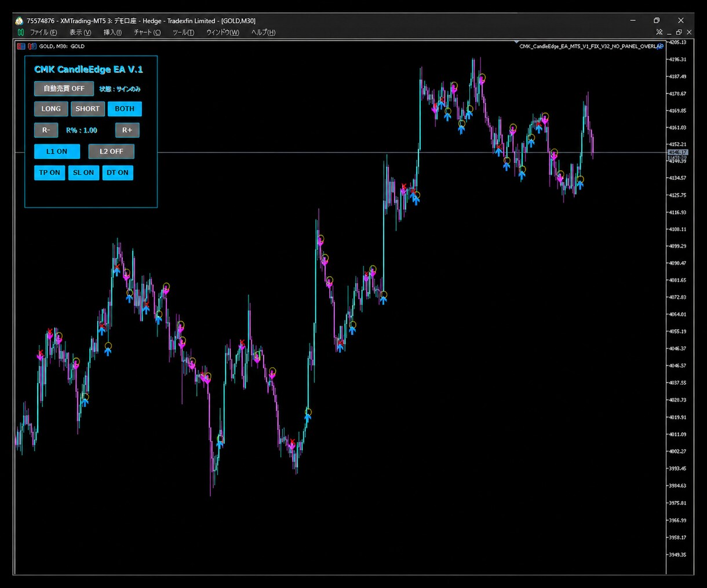Open the ツール(T) menu
The height and width of the screenshot is (588, 707).
[x=183, y=32]
